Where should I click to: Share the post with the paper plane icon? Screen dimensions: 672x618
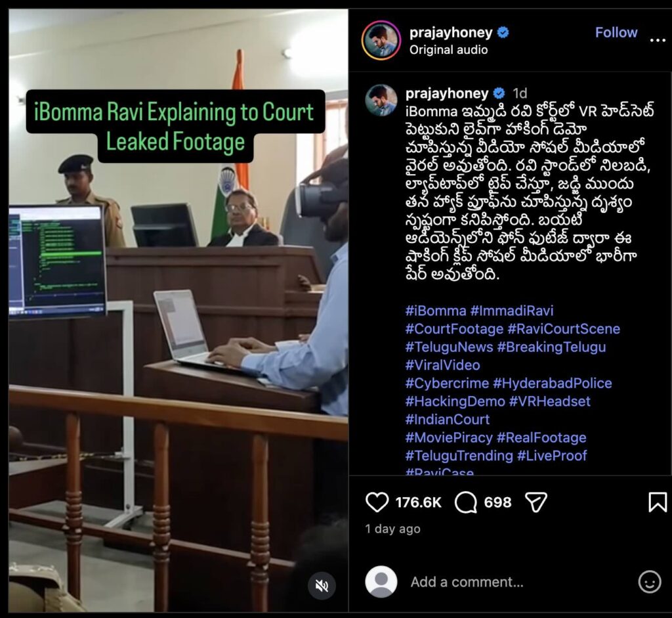(x=535, y=502)
